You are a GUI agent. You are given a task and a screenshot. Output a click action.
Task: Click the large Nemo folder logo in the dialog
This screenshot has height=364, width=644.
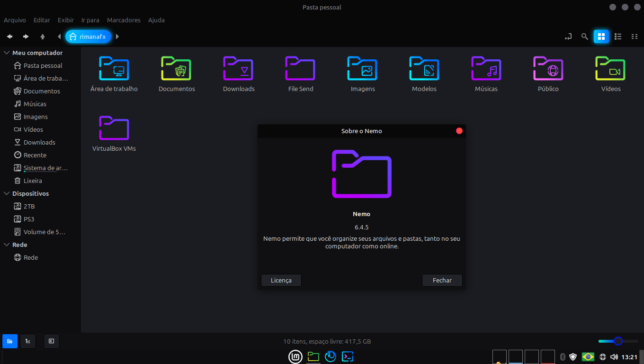point(362,174)
